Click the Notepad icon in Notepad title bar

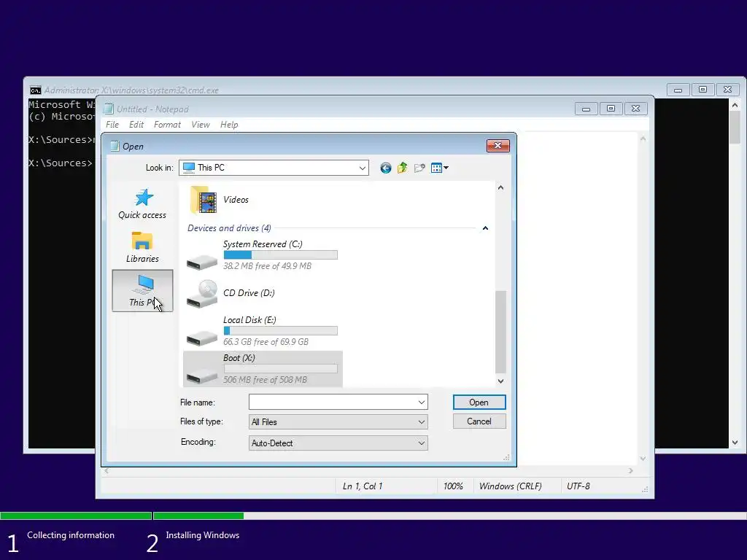[x=109, y=109]
